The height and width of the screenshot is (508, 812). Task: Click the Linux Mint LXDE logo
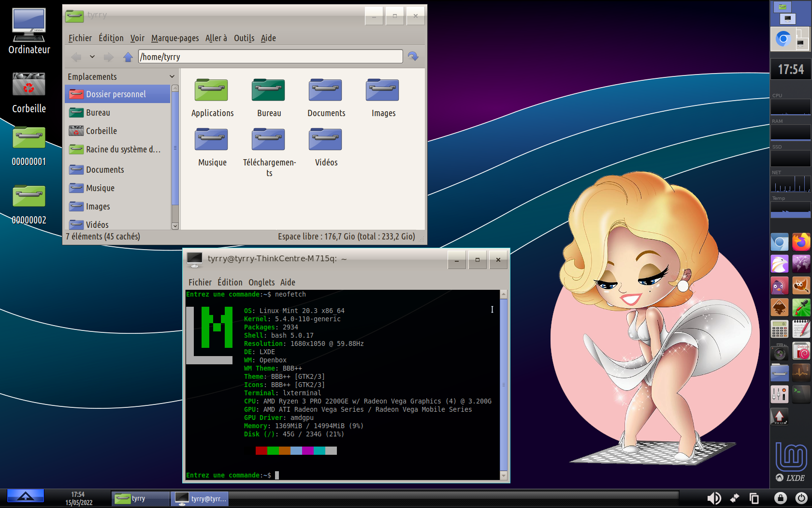coord(791,462)
